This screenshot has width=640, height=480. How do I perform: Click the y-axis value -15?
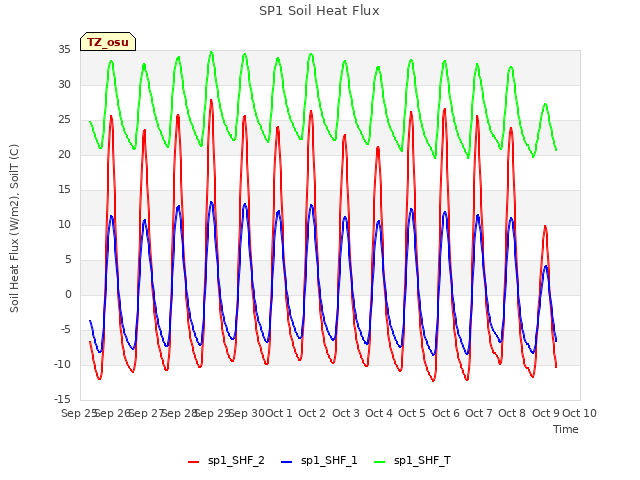point(62,399)
